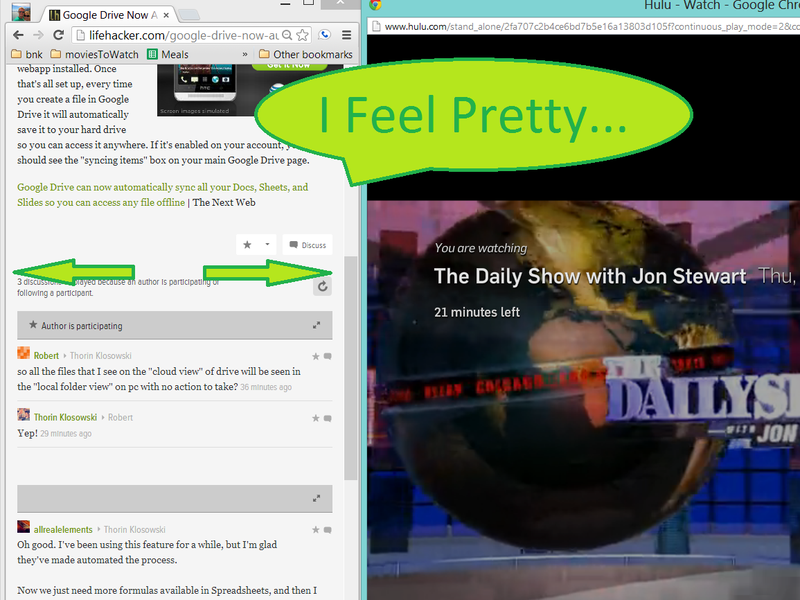Click the page icon in Lifehacker's address bar
This screenshot has width=800, height=600.
(x=80, y=35)
